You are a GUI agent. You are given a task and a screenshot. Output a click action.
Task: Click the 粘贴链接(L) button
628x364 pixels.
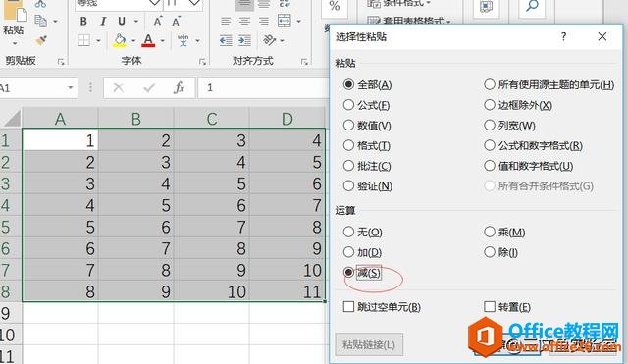coord(369,344)
